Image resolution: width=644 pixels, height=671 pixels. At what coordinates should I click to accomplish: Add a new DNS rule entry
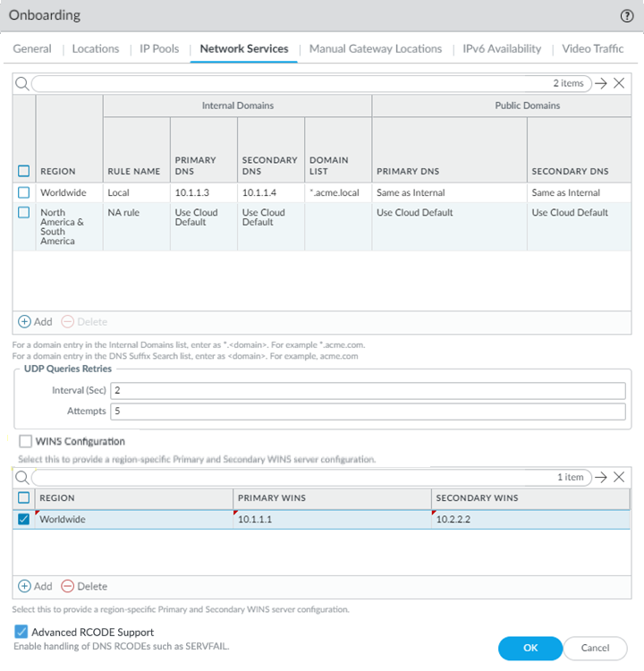point(36,321)
